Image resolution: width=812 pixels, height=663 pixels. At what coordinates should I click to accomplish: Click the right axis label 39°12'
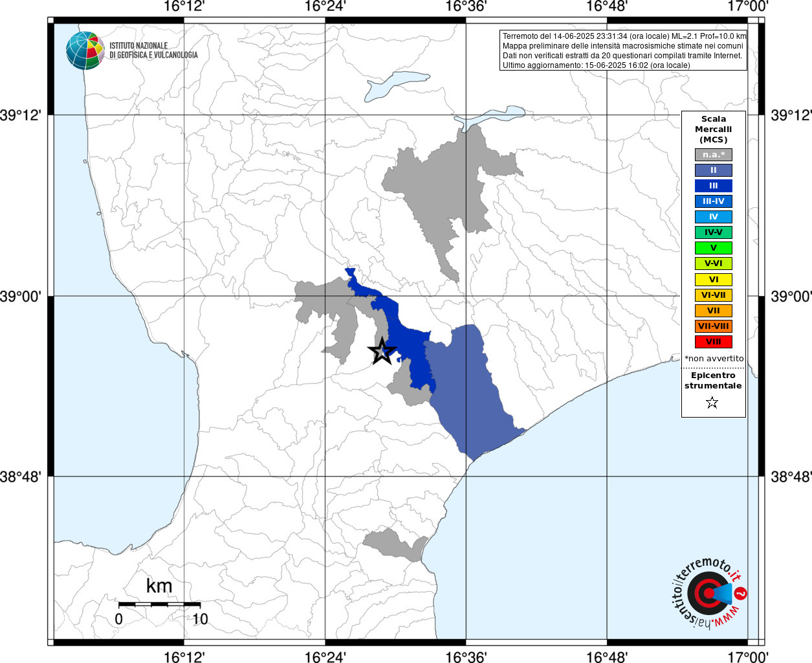tap(791, 115)
